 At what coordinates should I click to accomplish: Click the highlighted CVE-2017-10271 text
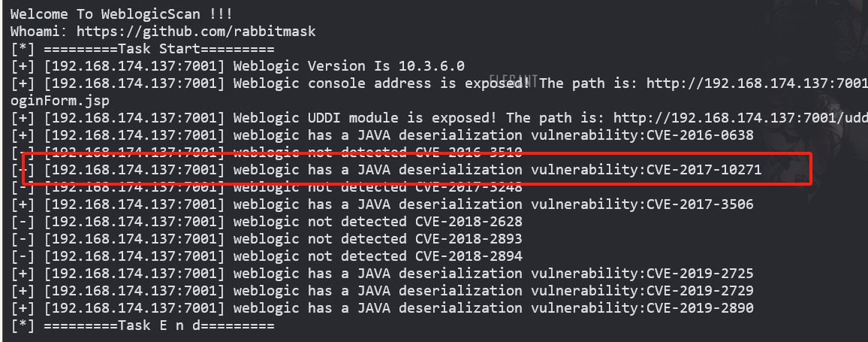(704, 170)
